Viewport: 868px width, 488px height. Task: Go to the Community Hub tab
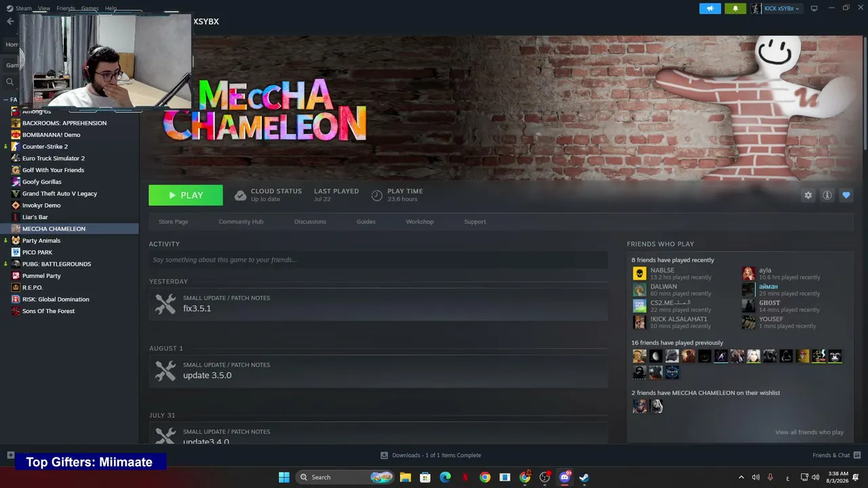[241, 222]
